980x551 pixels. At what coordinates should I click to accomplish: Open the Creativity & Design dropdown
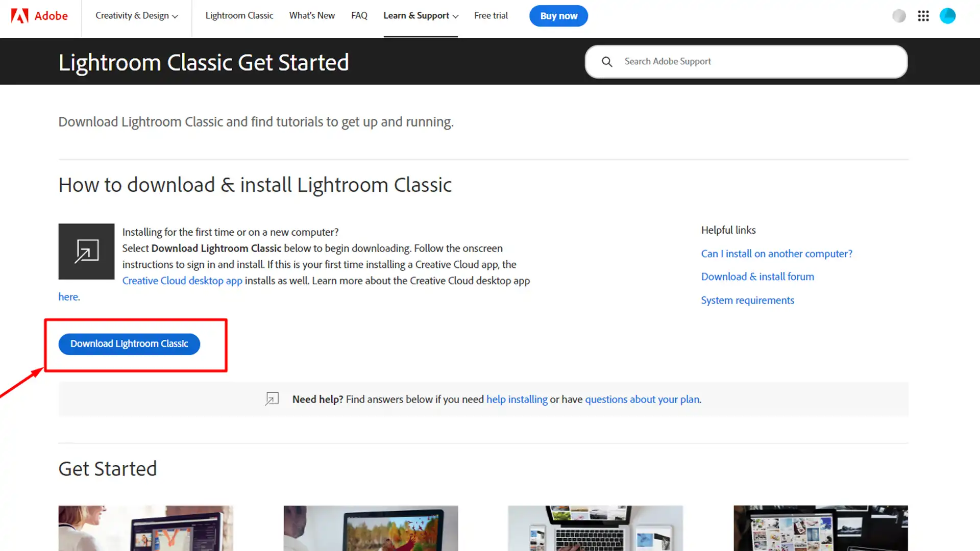(x=136, y=16)
